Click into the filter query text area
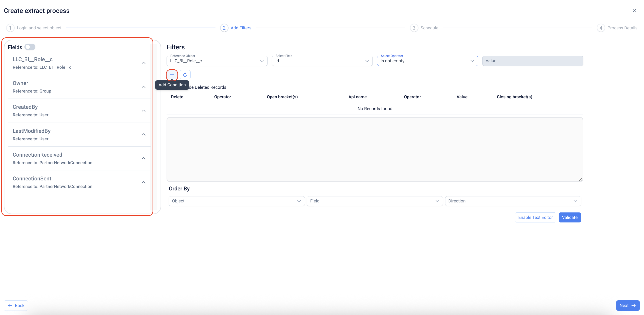This screenshot has height=315, width=644. (374, 149)
